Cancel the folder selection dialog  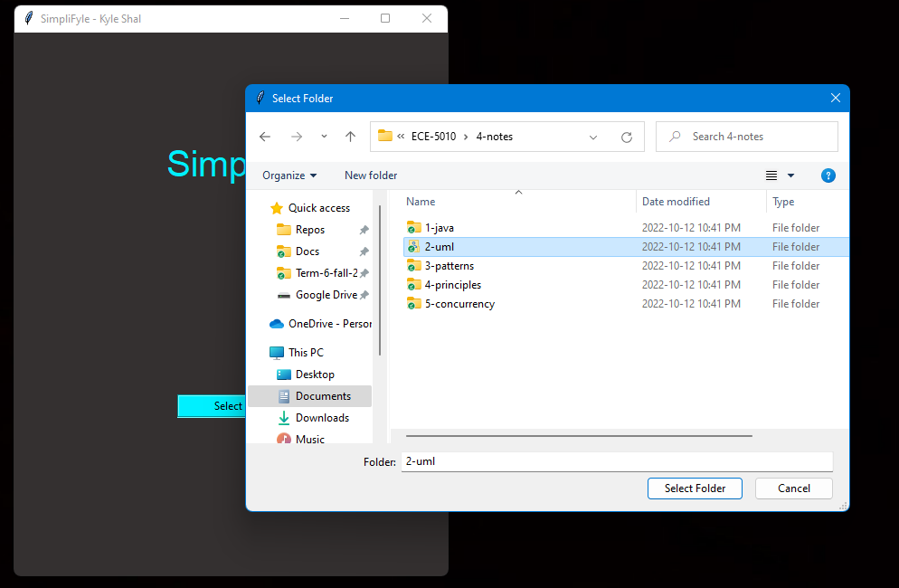point(793,488)
